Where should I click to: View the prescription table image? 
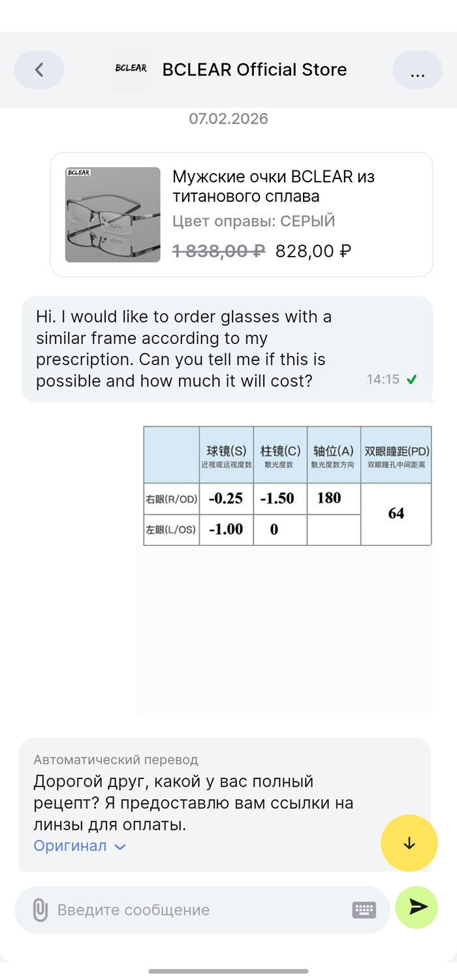pos(287,486)
